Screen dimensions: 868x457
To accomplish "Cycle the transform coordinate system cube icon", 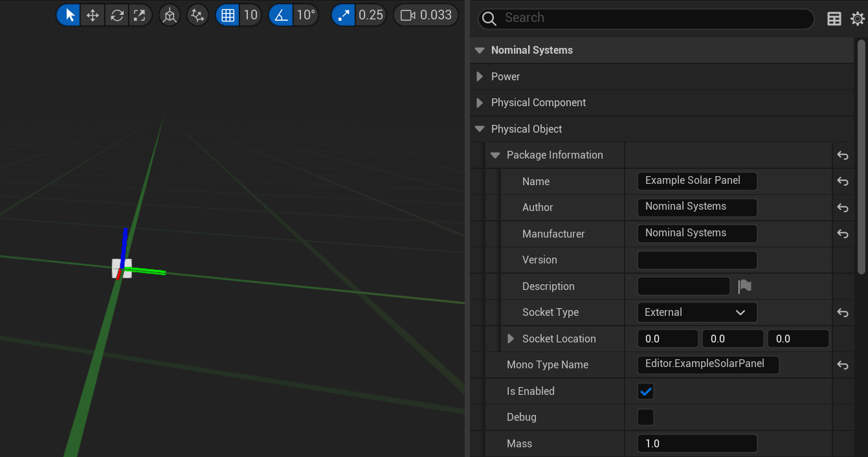I will click(170, 15).
